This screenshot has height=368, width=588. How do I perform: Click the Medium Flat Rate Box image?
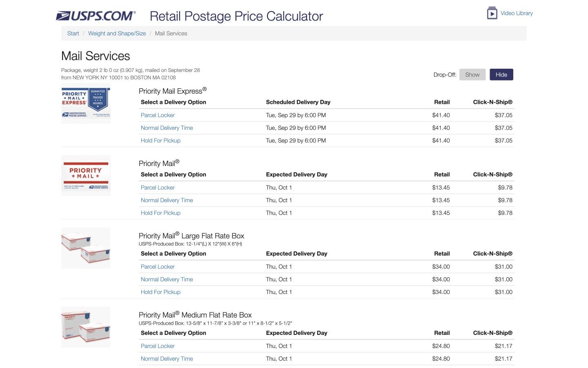pyautogui.click(x=86, y=327)
